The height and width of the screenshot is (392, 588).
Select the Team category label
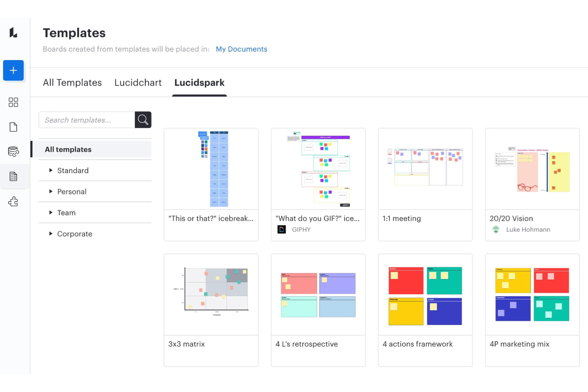[x=66, y=212]
